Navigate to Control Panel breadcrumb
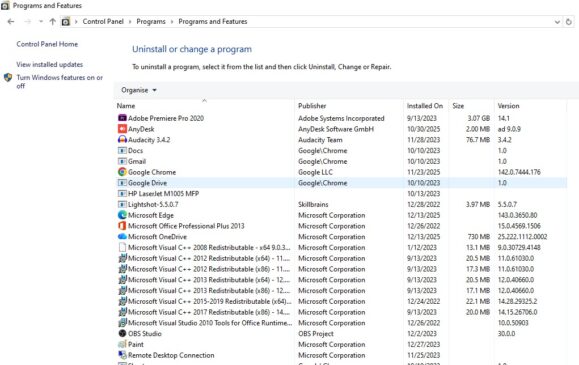Screen dimensions: 579x365 click(x=103, y=21)
